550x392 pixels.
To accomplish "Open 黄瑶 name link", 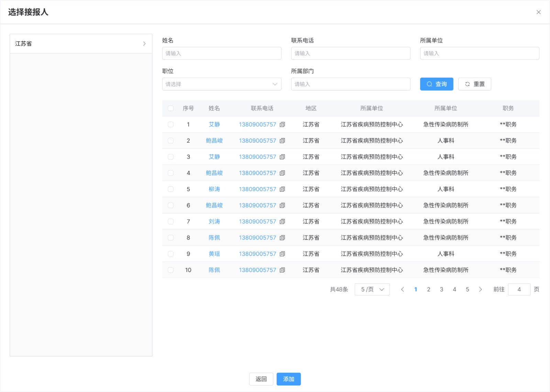I will [x=214, y=254].
